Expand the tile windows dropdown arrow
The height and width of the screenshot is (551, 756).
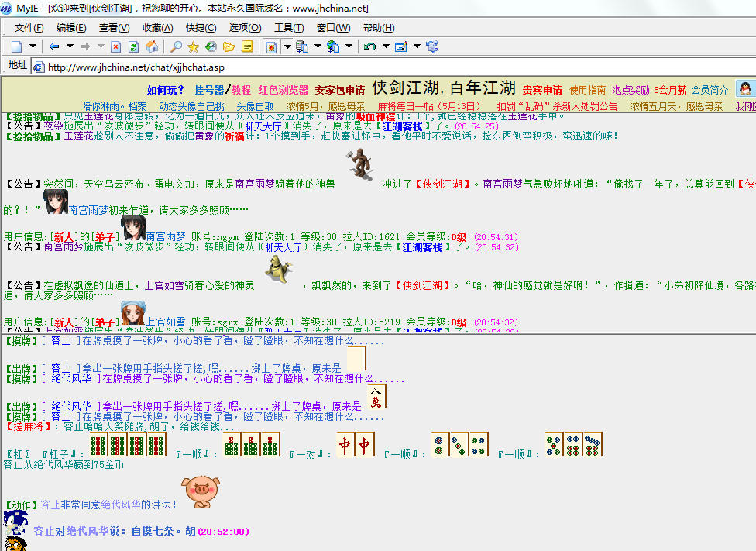coord(318,46)
